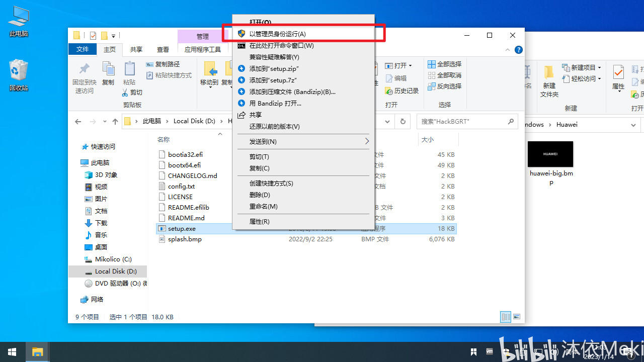
Task: Select 剪切(T) in context menu
Action: (x=303, y=156)
